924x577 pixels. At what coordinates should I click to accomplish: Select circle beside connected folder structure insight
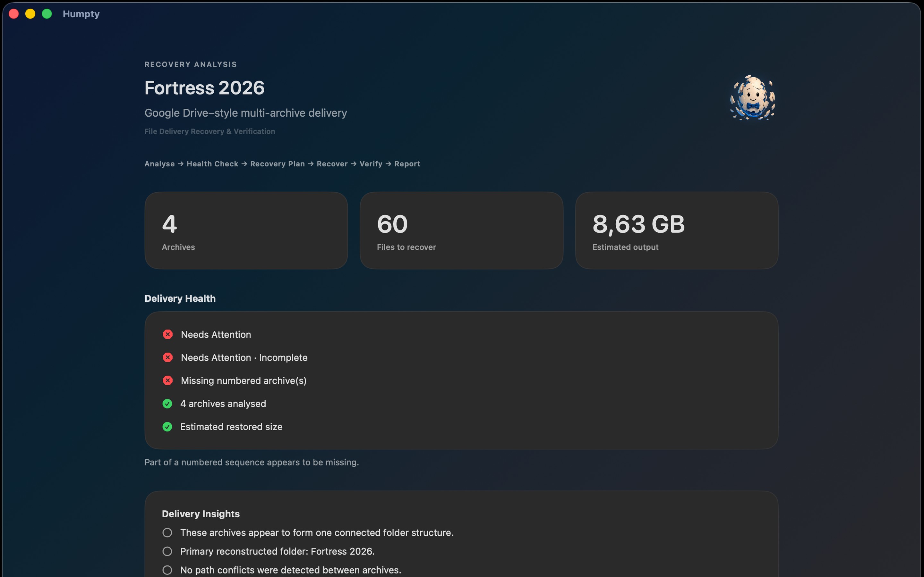pos(167,532)
